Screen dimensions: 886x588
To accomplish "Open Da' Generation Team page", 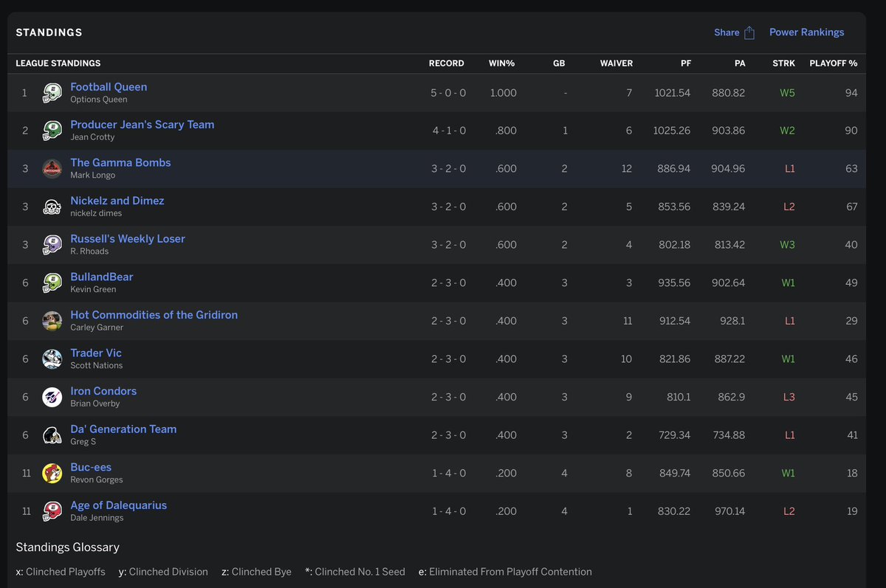I will point(123,429).
